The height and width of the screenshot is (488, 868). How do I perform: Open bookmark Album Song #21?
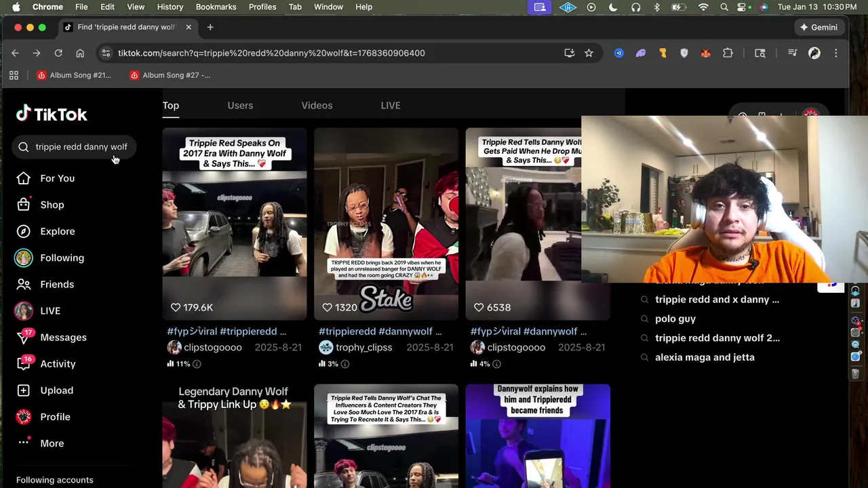click(x=74, y=75)
